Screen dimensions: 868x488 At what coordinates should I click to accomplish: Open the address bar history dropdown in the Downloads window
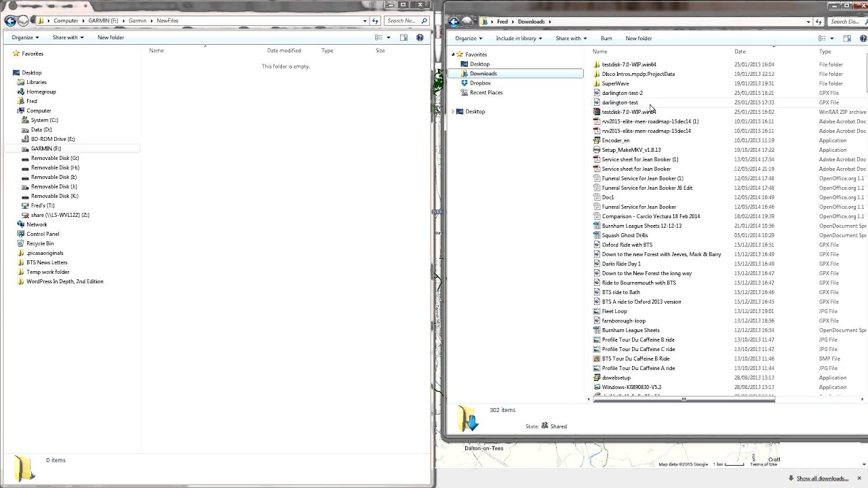(x=809, y=22)
